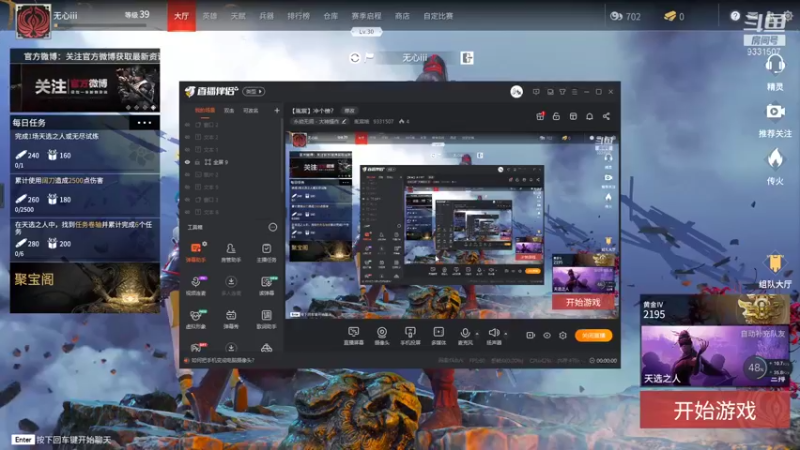Open the 主播任务 tool icon

pos(266,252)
